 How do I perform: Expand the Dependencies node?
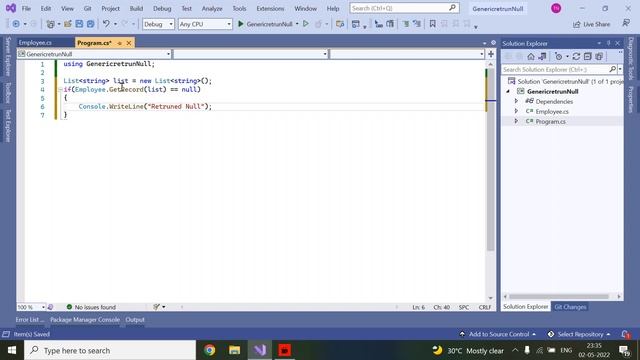tap(516, 101)
